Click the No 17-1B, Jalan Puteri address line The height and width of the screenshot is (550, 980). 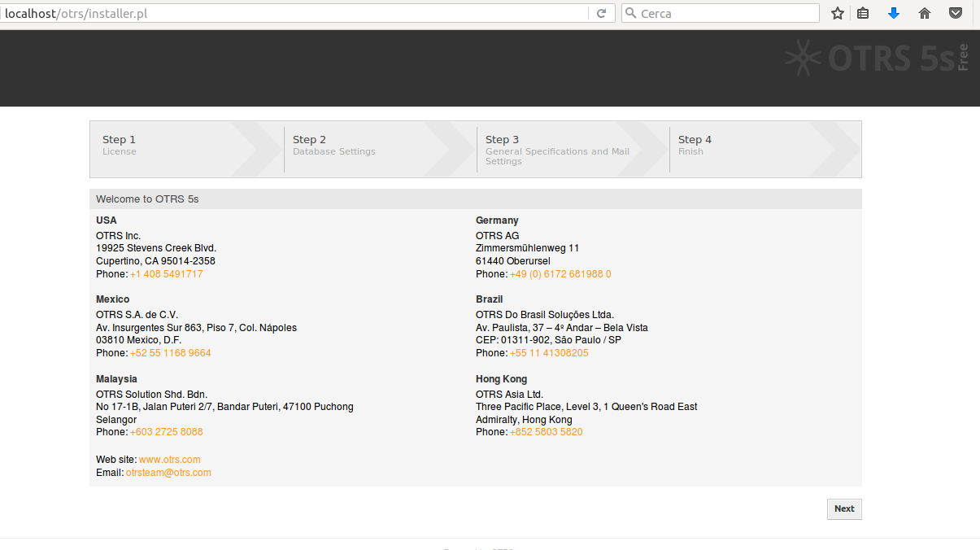(224, 407)
